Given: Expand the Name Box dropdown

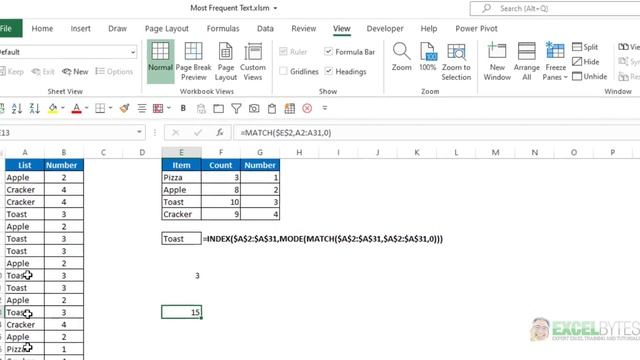Looking at the screenshot, I should point(139,132).
